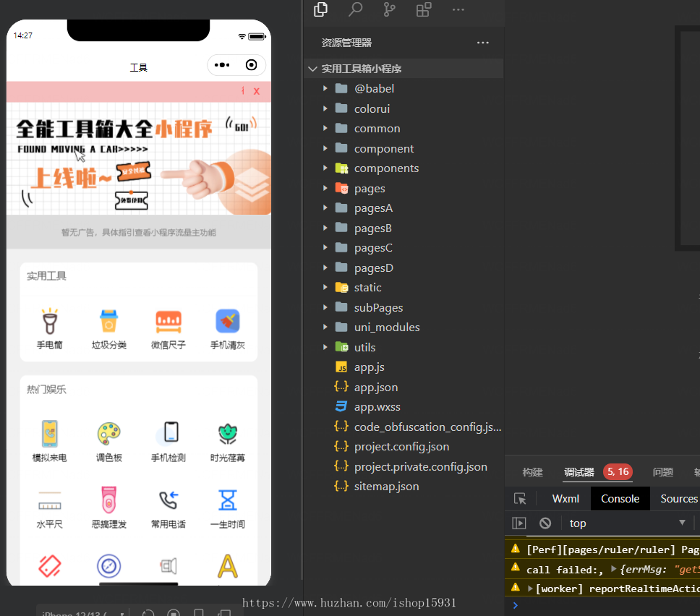Image resolution: width=700 pixels, height=616 pixels.
Task: Open the Extensions icon in activity bar
Action: point(424,9)
